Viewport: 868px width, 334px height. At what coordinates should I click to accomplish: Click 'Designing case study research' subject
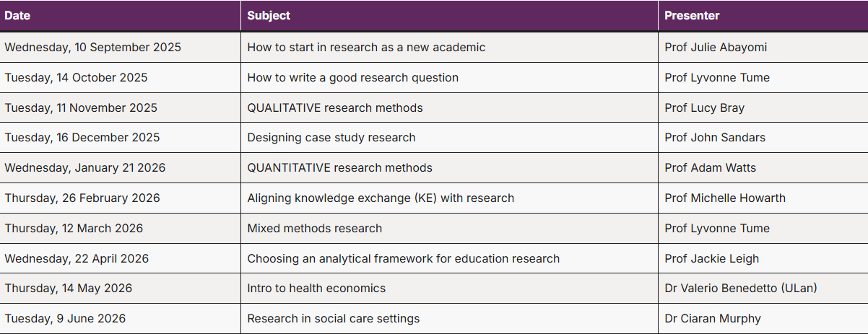tap(331, 138)
